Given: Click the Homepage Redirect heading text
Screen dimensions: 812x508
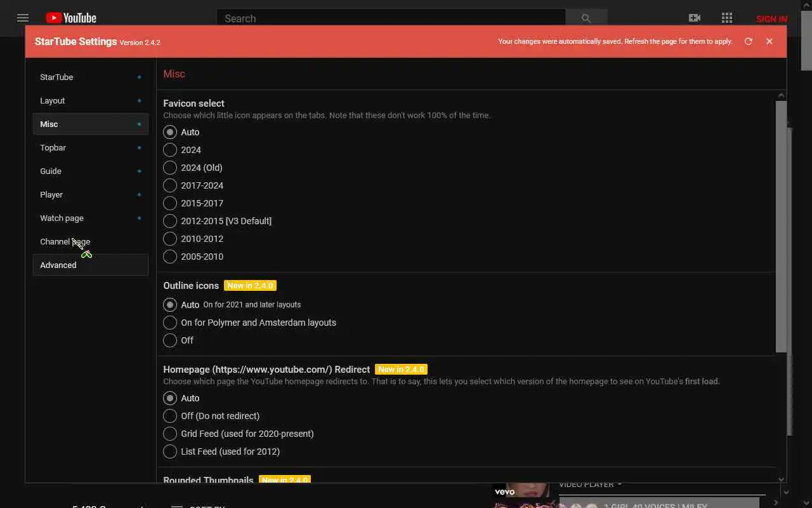Looking at the screenshot, I should [x=266, y=369].
